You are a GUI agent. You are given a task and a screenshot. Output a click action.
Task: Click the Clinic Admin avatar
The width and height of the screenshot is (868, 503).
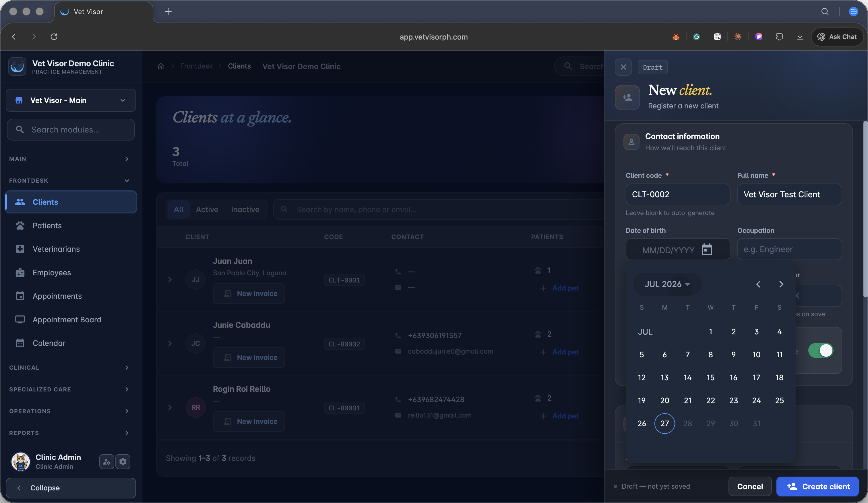(x=21, y=462)
